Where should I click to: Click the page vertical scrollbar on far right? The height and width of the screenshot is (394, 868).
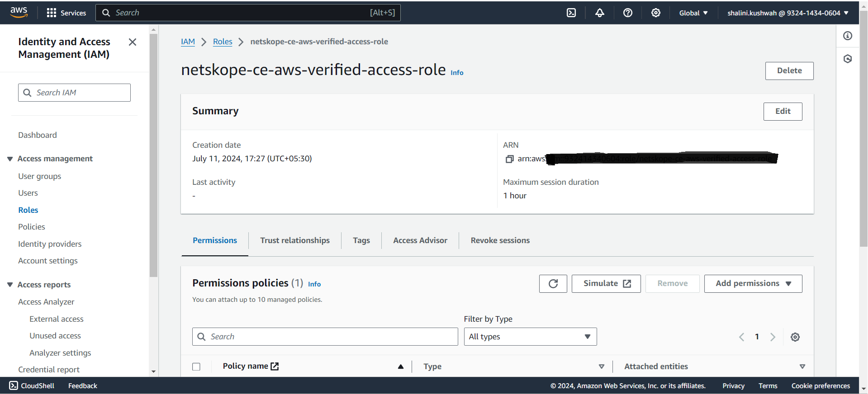point(863,129)
